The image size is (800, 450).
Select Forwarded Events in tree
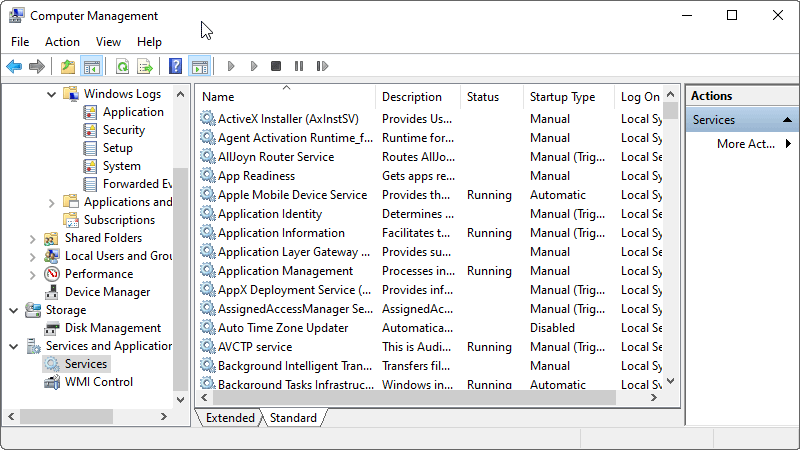click(137, 184)
